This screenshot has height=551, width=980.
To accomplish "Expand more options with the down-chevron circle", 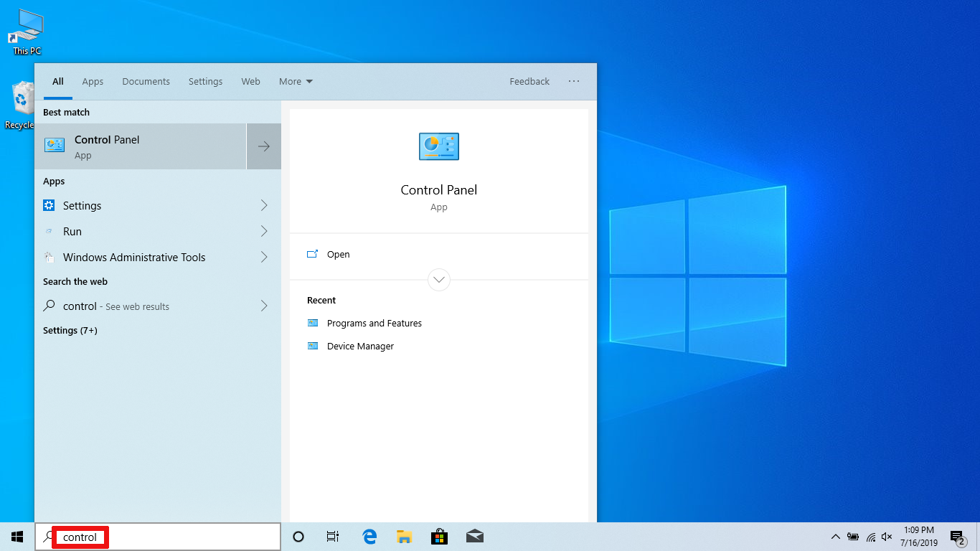I will [439, 280].
